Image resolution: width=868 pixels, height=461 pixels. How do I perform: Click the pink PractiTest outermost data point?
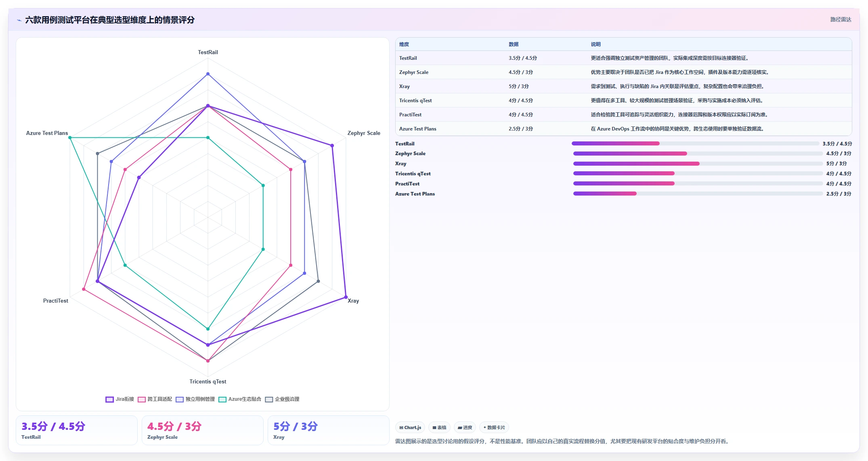pos(84,289)
